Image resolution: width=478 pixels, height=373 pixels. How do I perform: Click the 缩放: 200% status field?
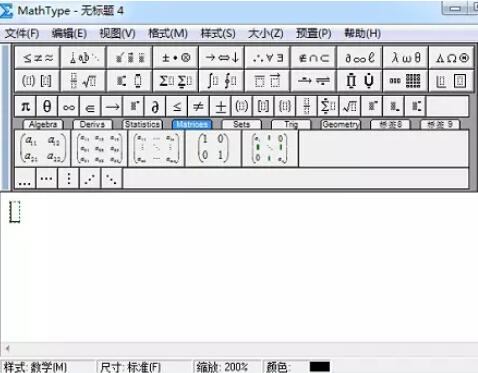click(227, 367)
